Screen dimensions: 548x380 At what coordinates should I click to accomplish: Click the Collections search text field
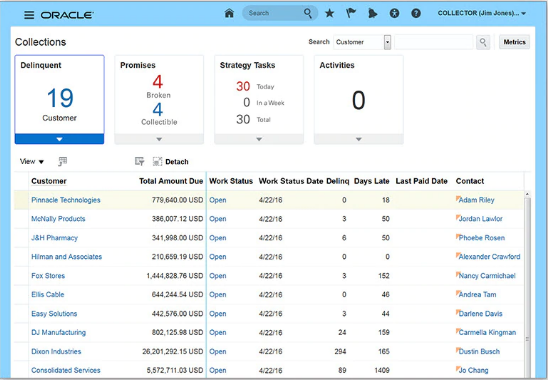click(x=434, y=42)
